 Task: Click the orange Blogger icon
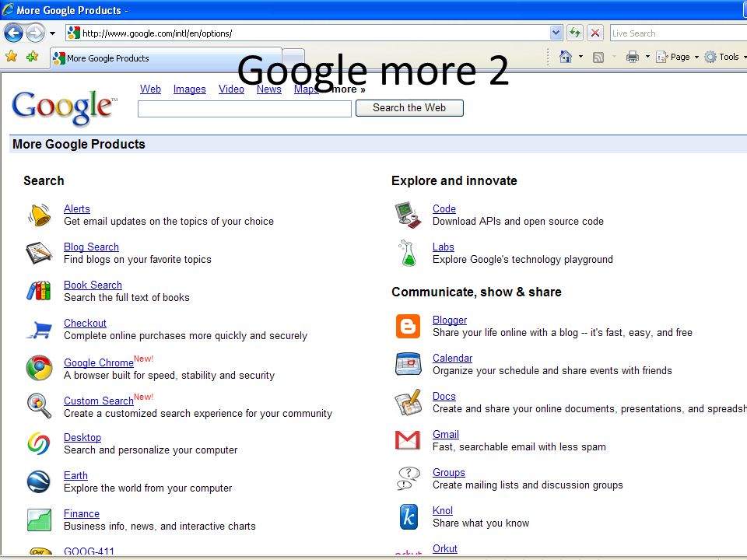point(408,326)
